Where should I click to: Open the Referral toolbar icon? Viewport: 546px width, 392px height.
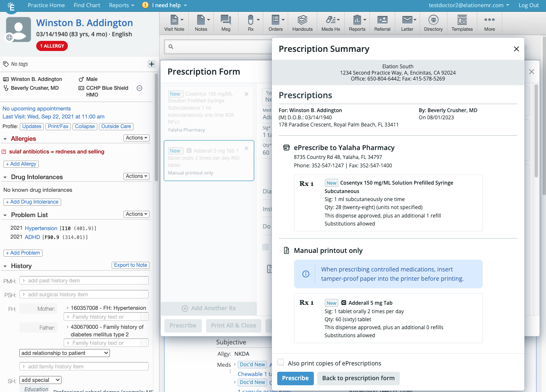[x=382, y=23]
